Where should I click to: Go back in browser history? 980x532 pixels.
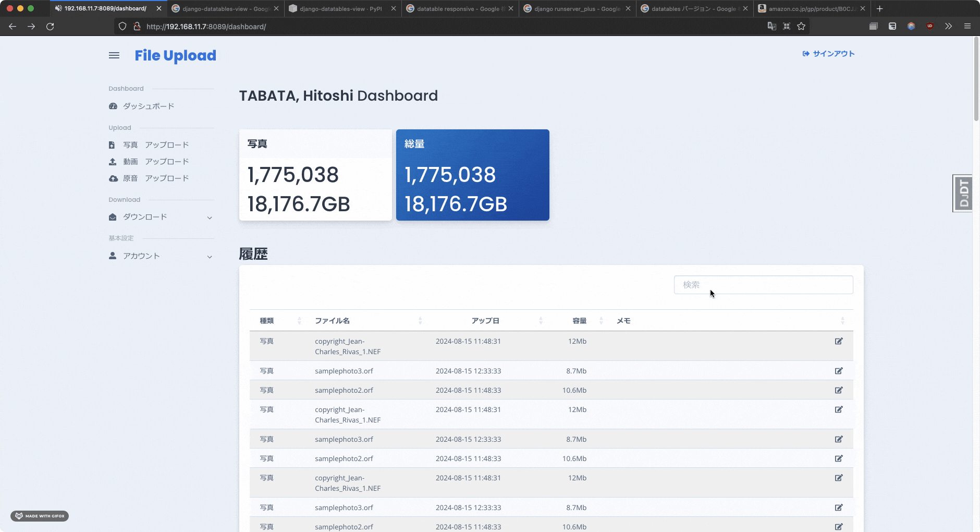13,26
